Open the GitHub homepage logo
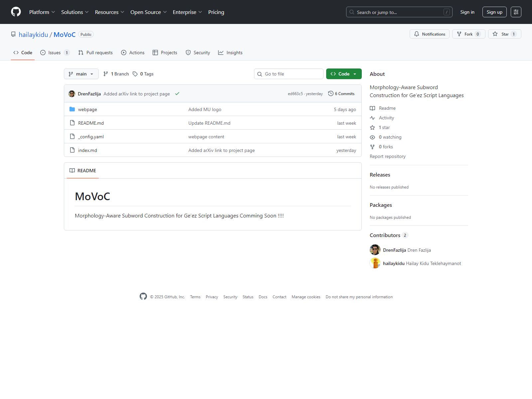The width and height of the screenshot is (532, 399). [x=16, y=12]
